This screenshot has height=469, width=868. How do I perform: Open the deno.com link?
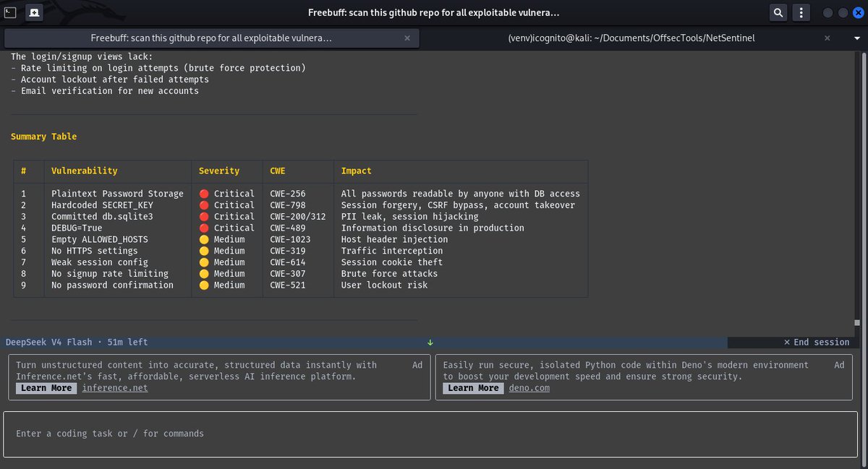[x=529, y=388]
